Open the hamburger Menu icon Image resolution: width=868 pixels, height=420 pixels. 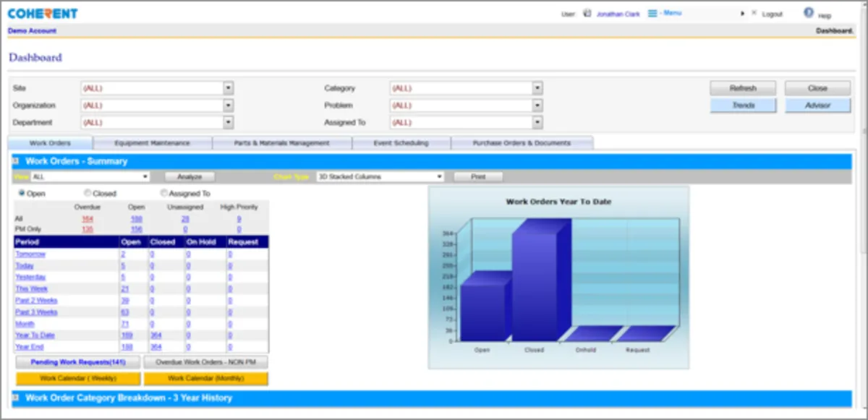(652, 13)
